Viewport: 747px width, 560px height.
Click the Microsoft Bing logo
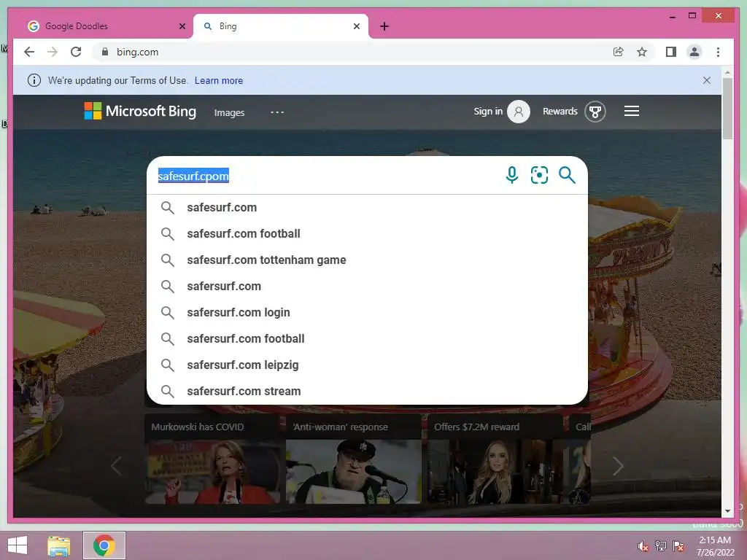coord(140,111)
